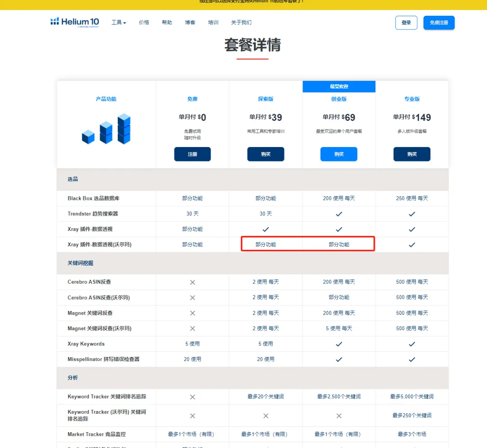Click the 关键词挖掘 section header
Image resolution: width=487 pixels, height=448 pixels.
tap(80, 263)
